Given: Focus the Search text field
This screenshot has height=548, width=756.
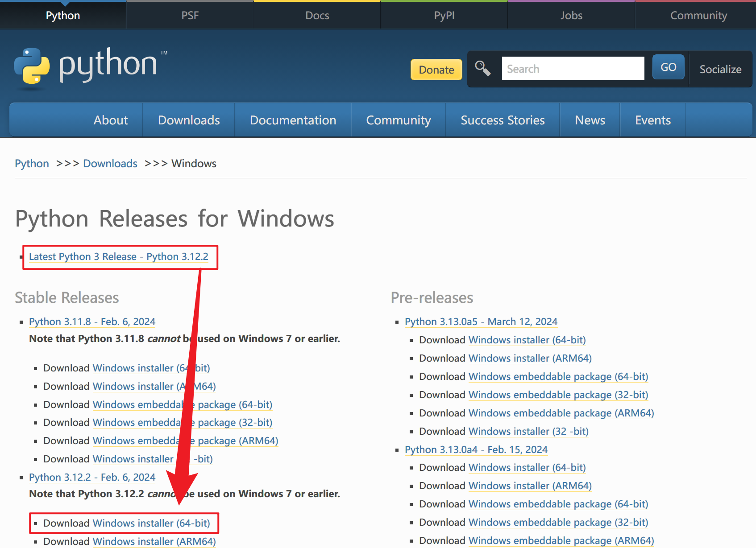Looking at the screenshot, I should coord(573,69).
